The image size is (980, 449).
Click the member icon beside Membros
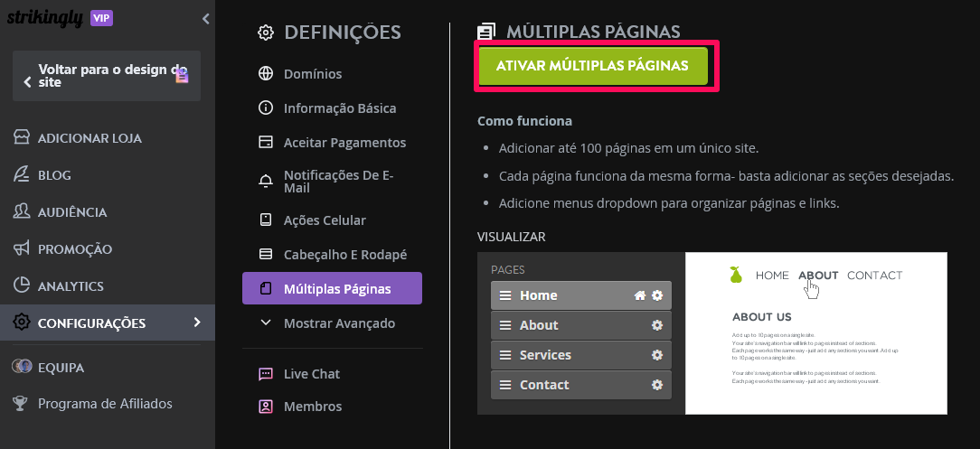click(266, 407)
